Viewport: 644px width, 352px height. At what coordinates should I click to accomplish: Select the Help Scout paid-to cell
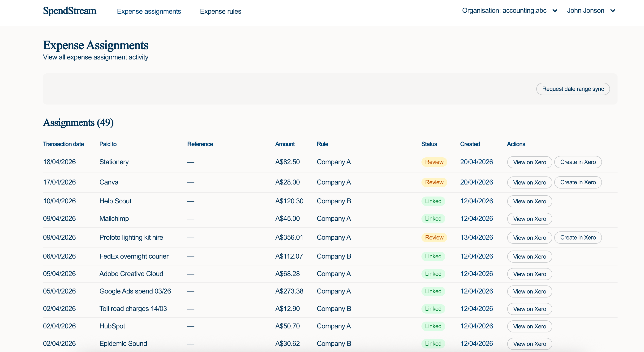(115, 201)
